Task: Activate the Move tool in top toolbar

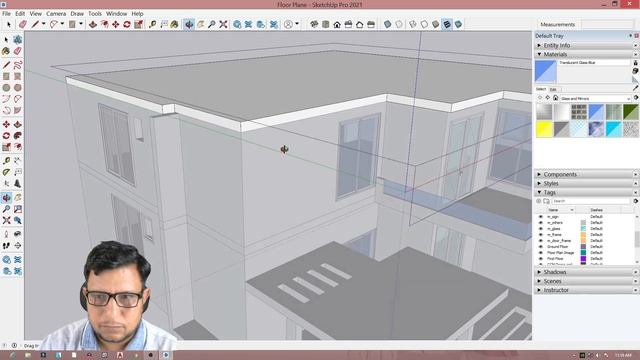Action: click(x=116, y=24)
